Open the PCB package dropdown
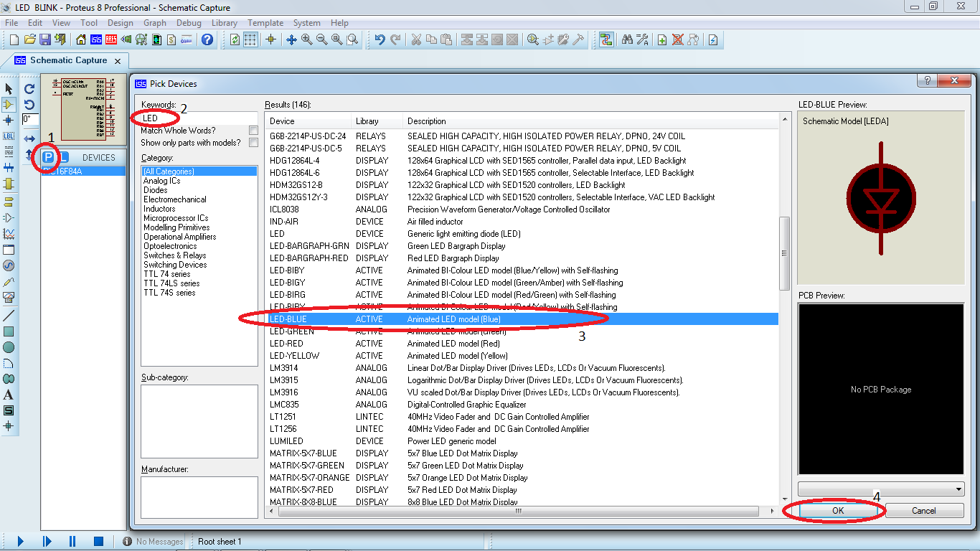980x551 pixels. click(880, 489)
